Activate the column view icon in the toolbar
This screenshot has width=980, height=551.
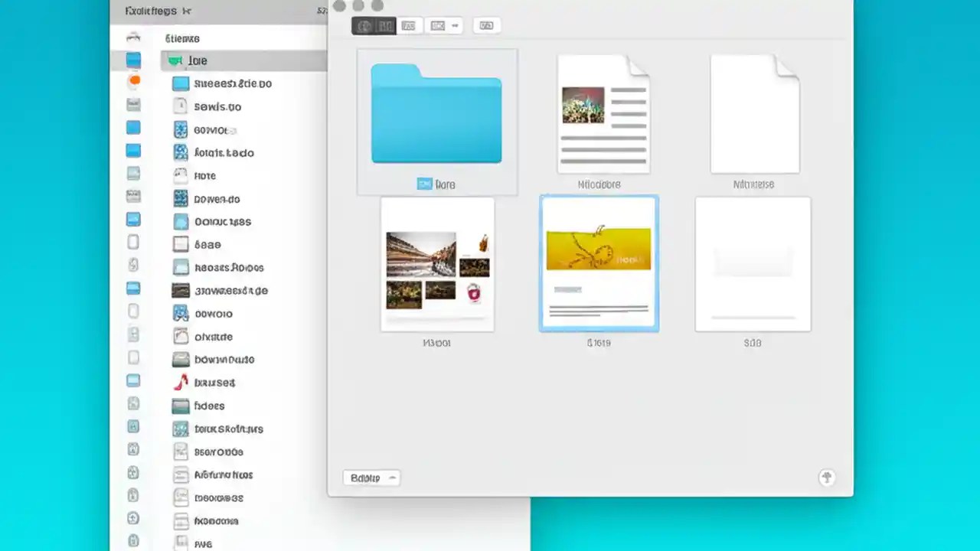coord(409,25)
